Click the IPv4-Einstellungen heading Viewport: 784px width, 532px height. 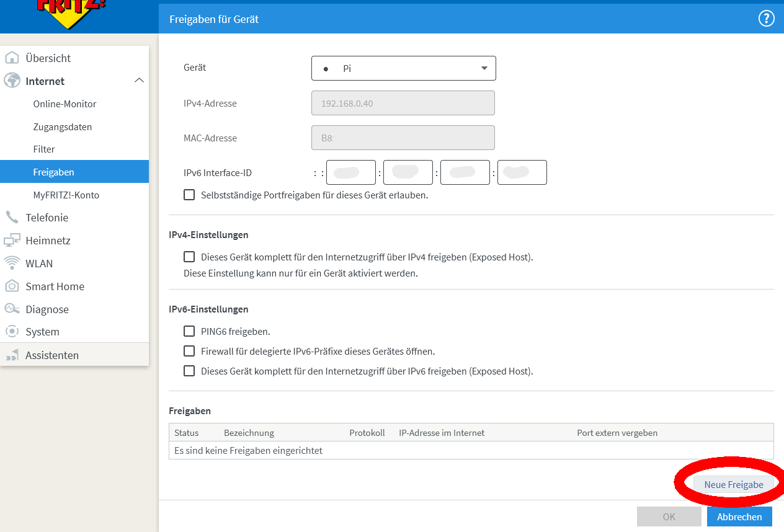tap(208, 235)
